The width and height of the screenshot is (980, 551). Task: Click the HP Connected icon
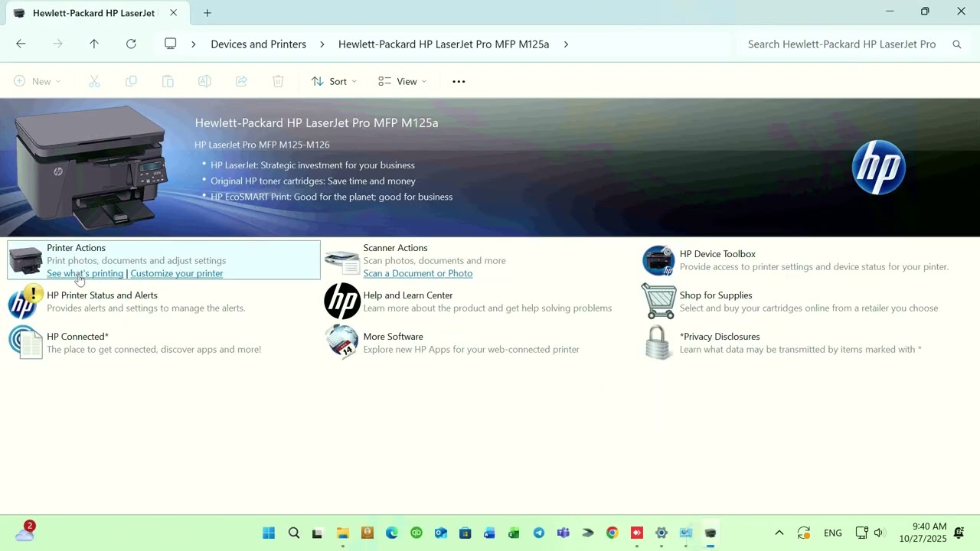tap(25, 343)
